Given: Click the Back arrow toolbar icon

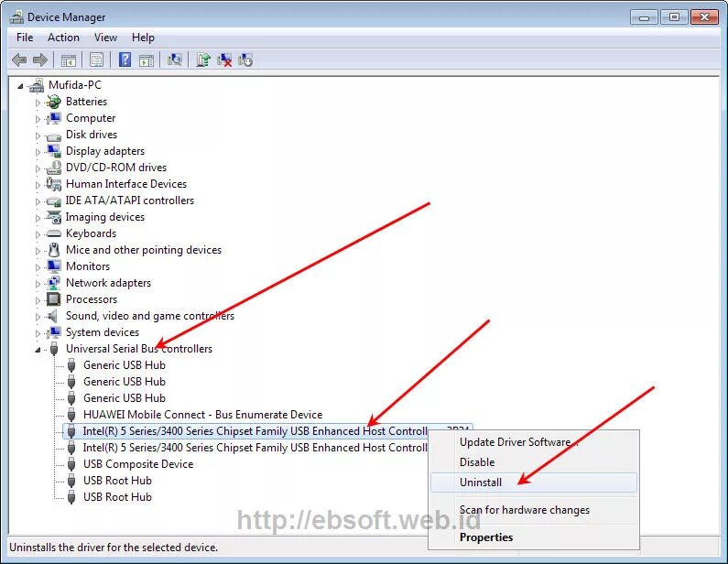Looking at the screenshot, I should point(19,60).
